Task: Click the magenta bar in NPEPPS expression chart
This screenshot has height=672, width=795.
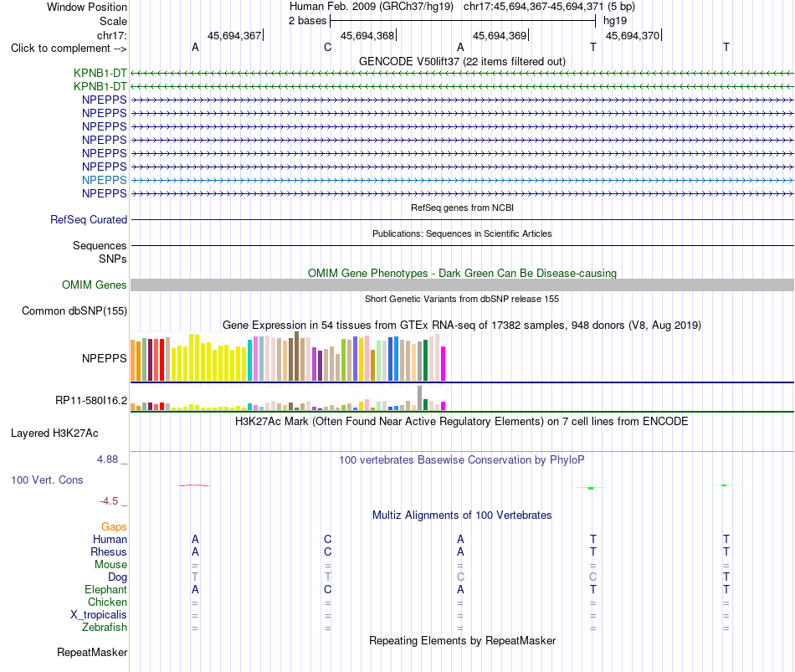Action: [444, 363]
